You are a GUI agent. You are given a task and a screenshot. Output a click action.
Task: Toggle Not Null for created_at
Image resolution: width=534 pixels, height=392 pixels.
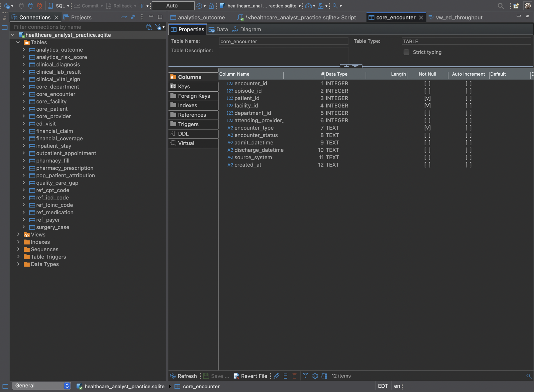point(427,165)
